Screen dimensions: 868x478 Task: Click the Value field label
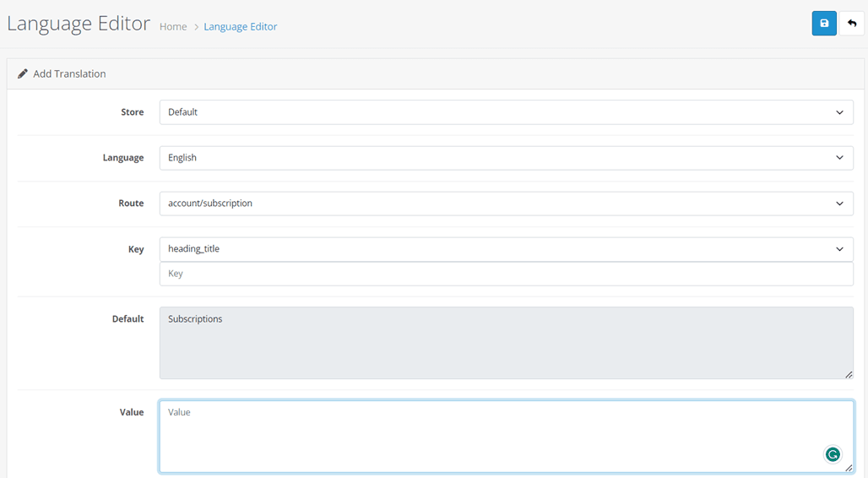coord(132,412)
